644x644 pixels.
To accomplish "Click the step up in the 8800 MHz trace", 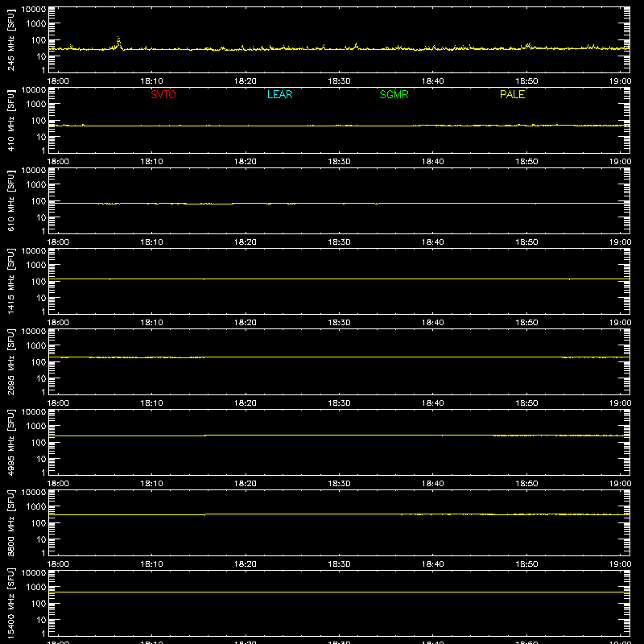I will pos(205,514).
